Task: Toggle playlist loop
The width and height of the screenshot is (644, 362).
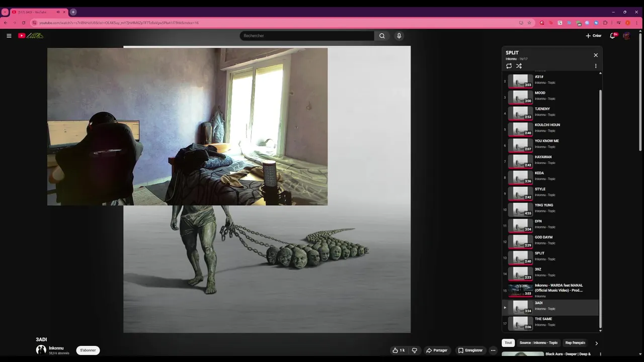Action: click(x=509, y=66)
